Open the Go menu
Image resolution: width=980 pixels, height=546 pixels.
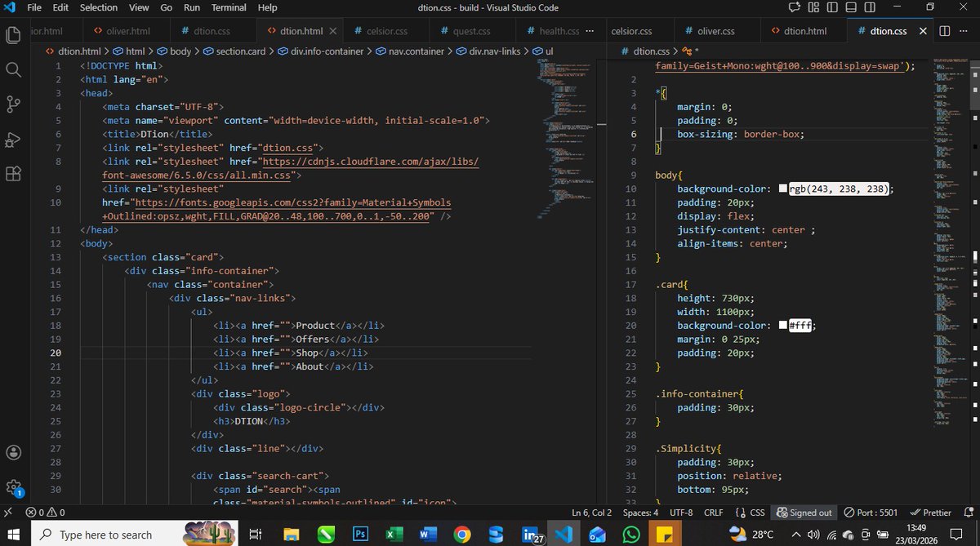click(x=167, y=7)
